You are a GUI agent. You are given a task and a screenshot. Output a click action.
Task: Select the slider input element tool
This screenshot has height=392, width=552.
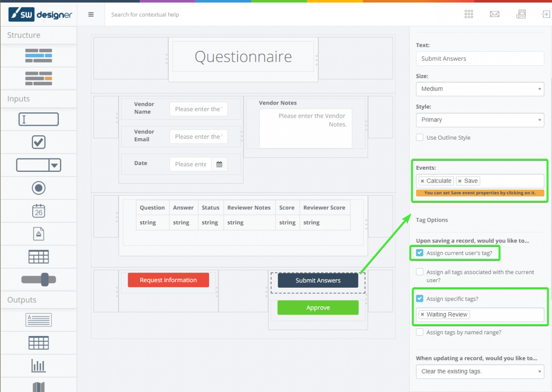tap(38, 279)
